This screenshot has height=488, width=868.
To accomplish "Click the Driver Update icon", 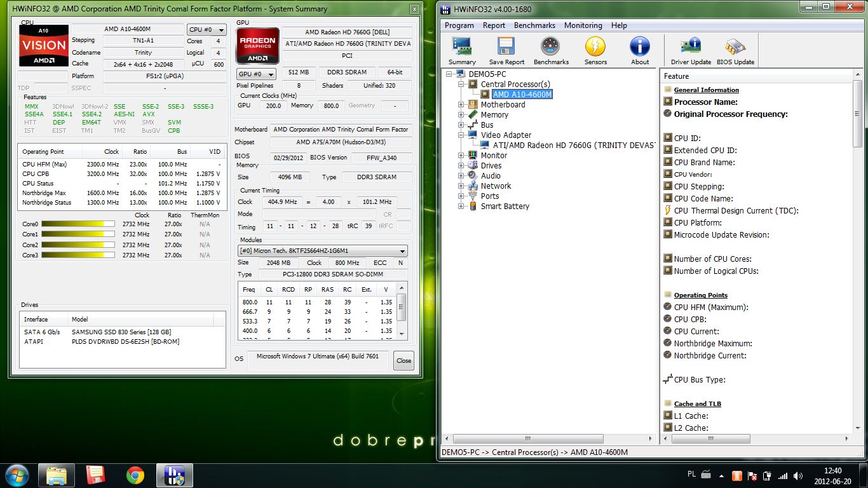I will tap(691, 50).
